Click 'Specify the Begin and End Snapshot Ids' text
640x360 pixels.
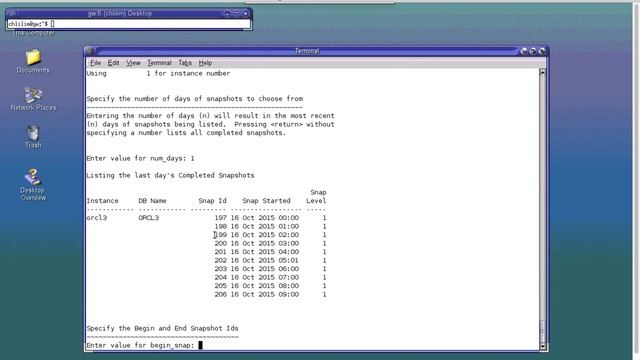pyautogui.click(x=162, y=329)
